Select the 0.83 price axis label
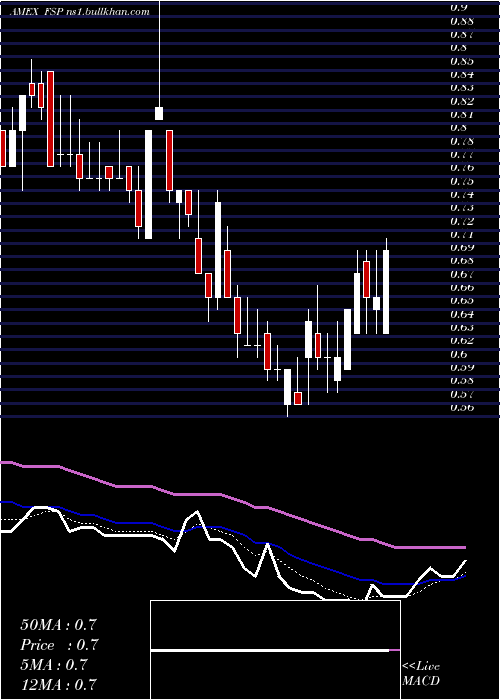 462,88
